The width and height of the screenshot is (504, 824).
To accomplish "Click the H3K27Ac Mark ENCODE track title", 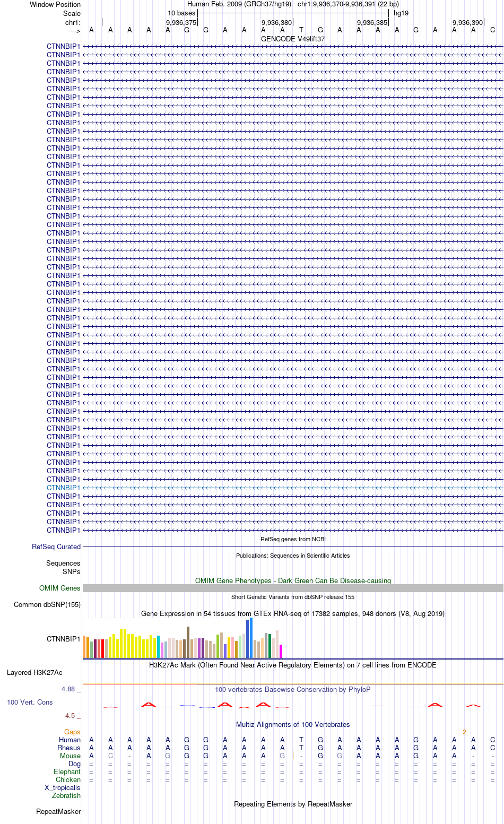I will pos(293,665).
